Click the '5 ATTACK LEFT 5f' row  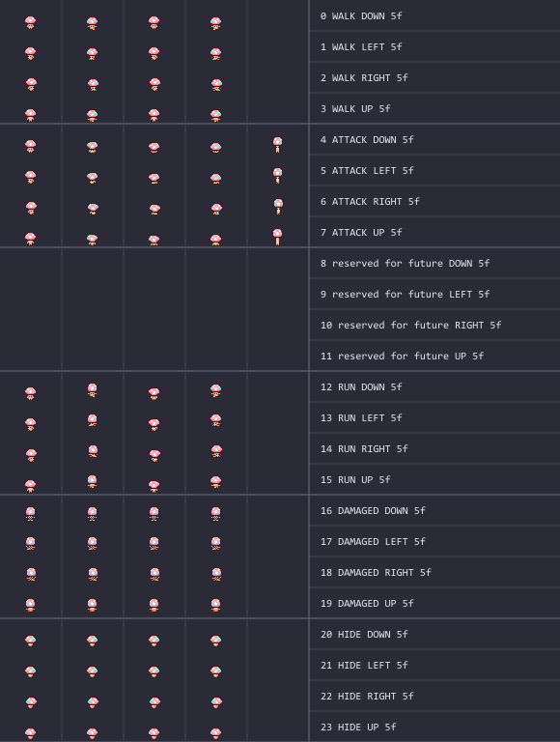pos(434,170)
